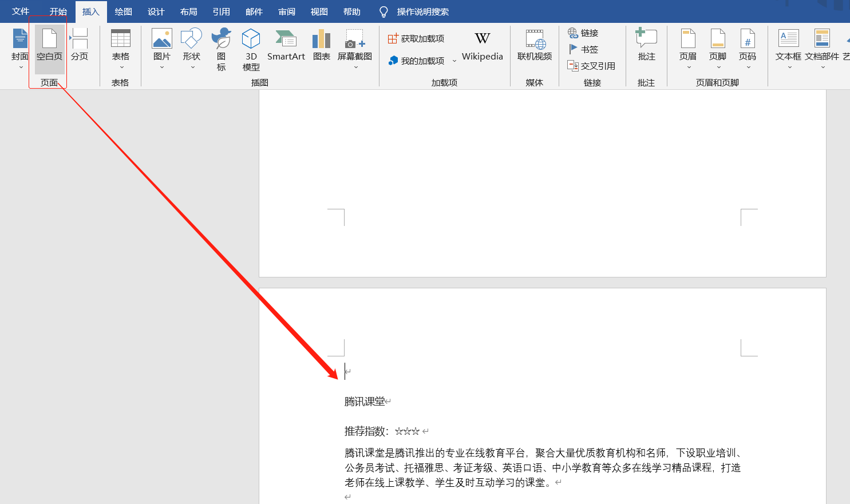Open 文档部件 quick parts
The width and height of the screenshot is (850, 504).
tap(822, 49)
